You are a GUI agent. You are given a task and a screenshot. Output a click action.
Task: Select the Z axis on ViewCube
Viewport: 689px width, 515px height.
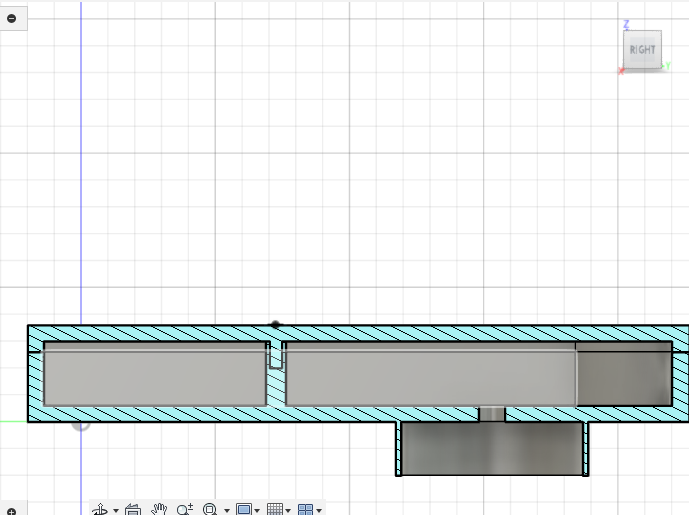(x=627, y=24)
